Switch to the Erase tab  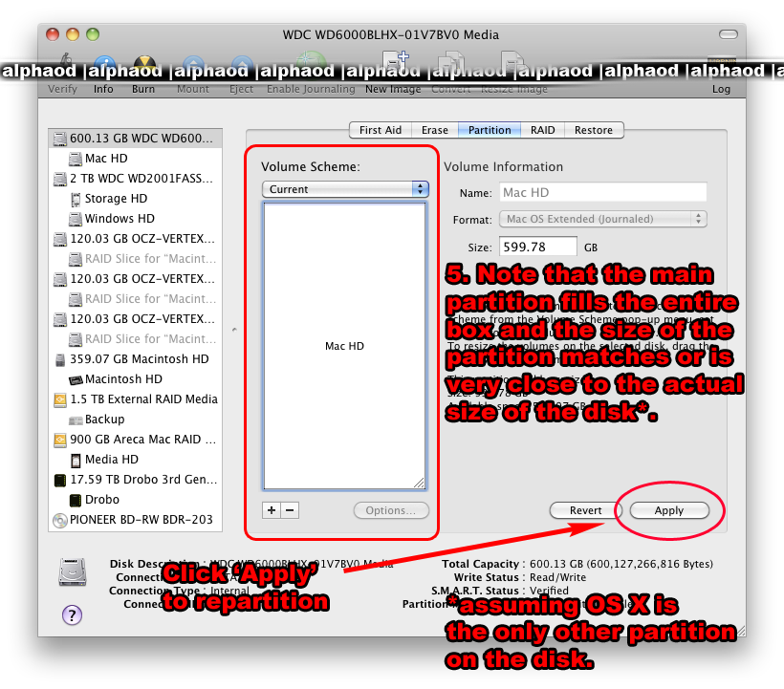(x=434, y=130)
